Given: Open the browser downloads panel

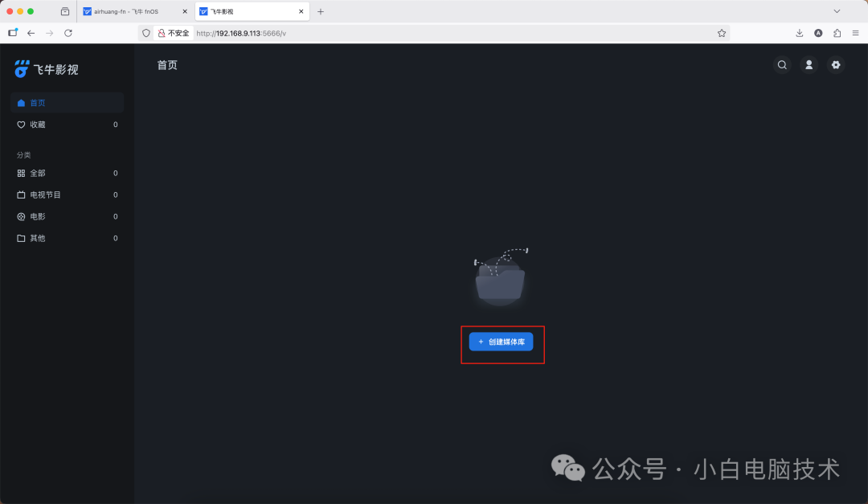Looking at the screenshot, I should (x=800, y=33).
